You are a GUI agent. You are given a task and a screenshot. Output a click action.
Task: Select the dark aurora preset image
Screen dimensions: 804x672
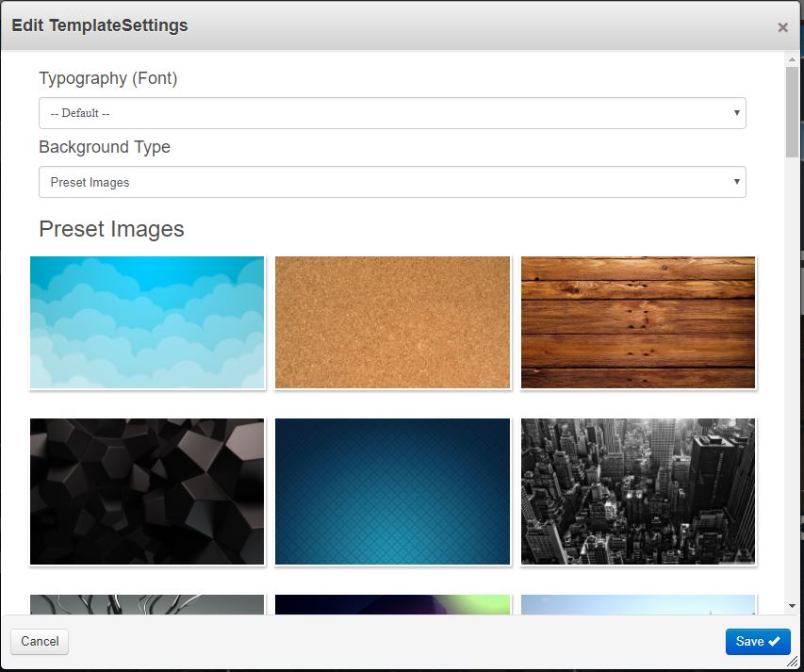(392, 604)
